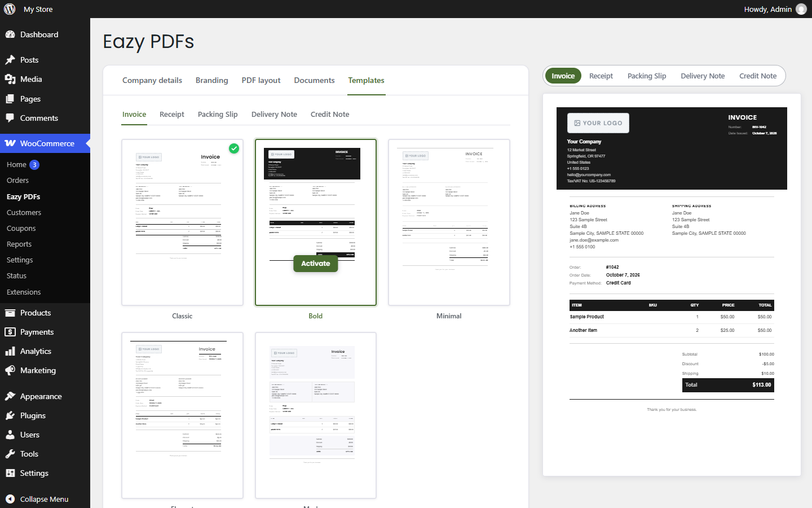
Task: Click the My Store site link
Action: tap(38, 9)
